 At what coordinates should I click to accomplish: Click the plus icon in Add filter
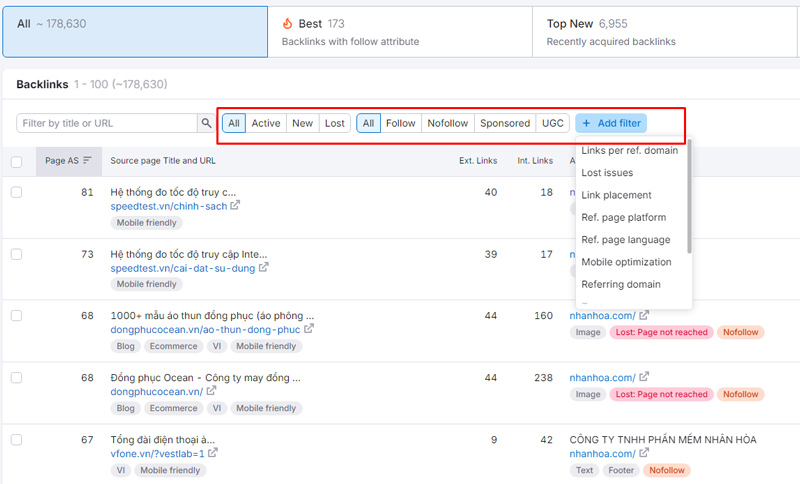586,123
